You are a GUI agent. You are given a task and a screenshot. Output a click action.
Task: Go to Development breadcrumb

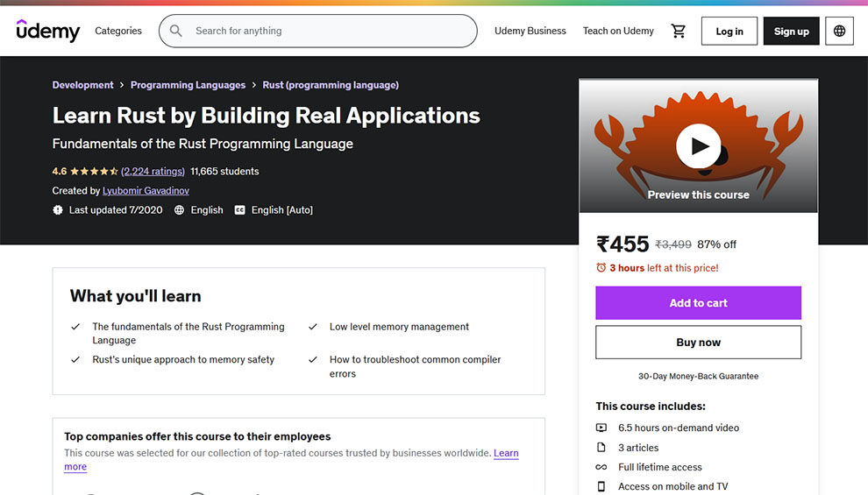(82, 85)
